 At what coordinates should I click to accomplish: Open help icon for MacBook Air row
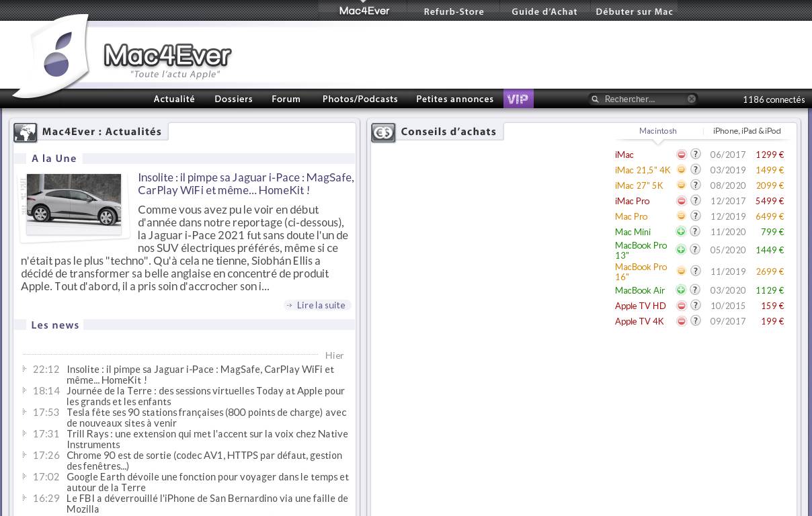click(696, 290)
